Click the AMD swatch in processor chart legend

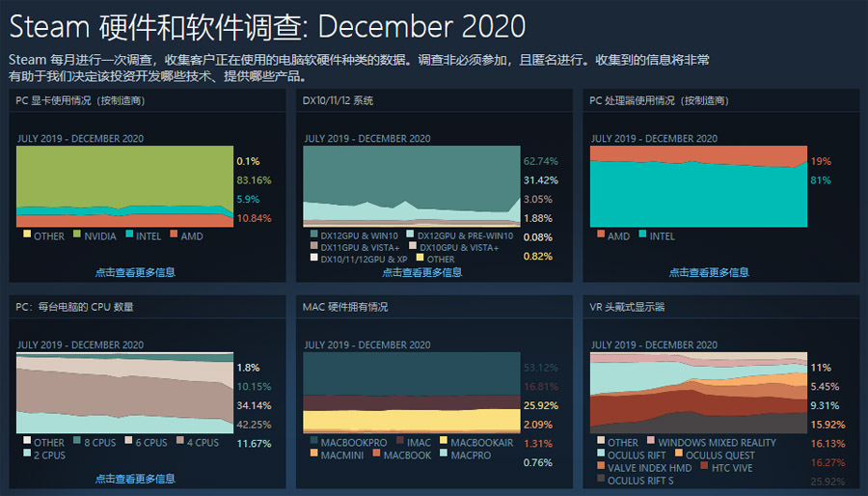coord(601,234)
